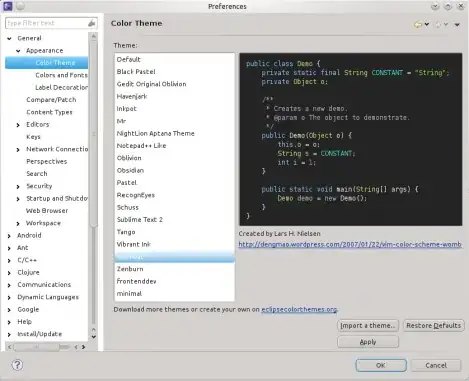Expand the Android preferences category
469x381 pixels.
(9, 236)
